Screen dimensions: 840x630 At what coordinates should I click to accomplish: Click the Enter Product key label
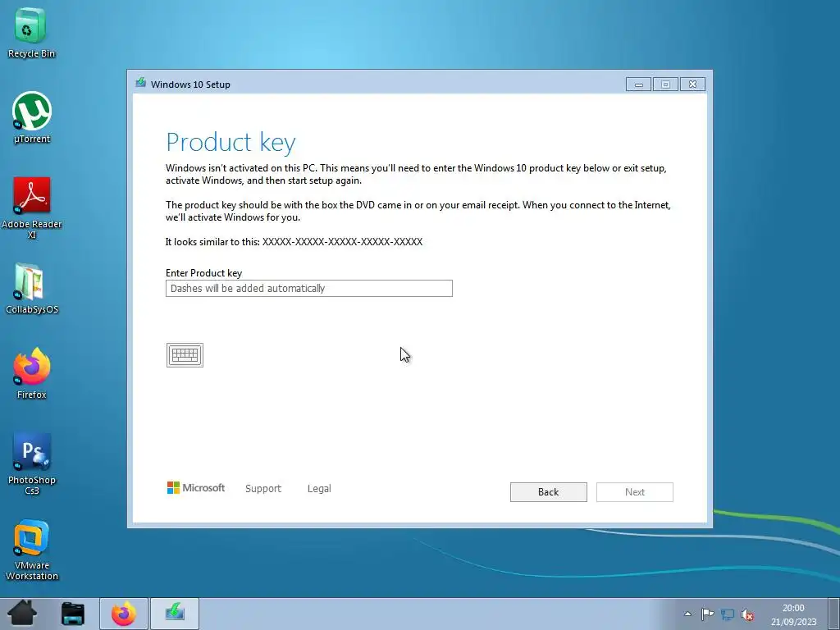[203, 272]
